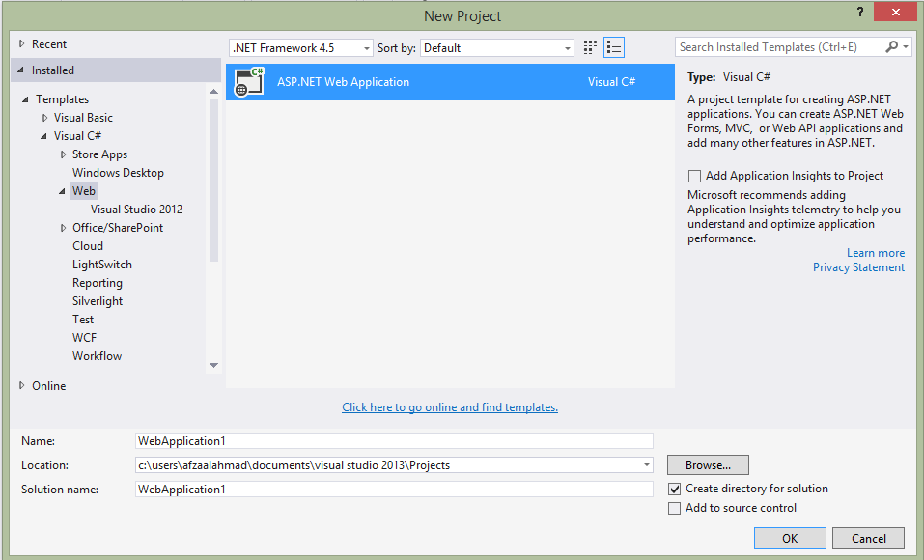Select the Cloud category

coord(88,246)
